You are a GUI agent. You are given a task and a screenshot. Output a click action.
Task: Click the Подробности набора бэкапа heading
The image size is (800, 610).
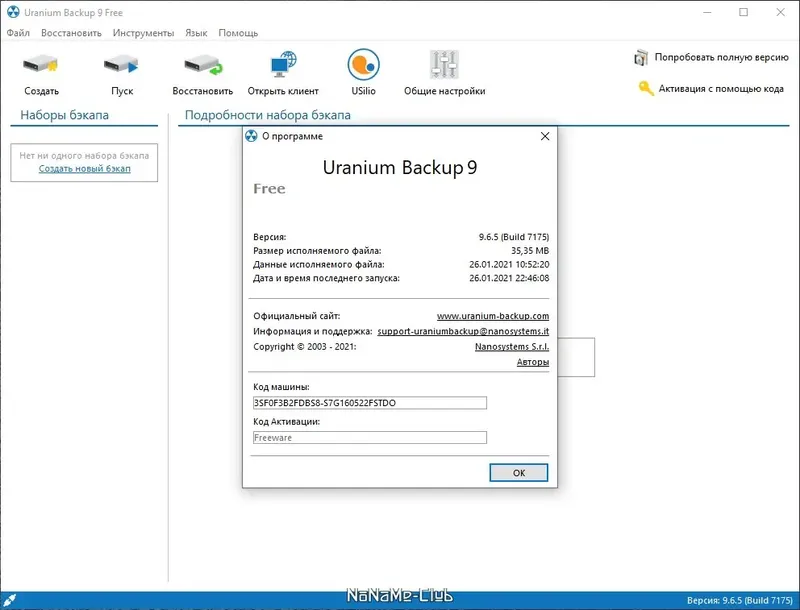[267, 115]
